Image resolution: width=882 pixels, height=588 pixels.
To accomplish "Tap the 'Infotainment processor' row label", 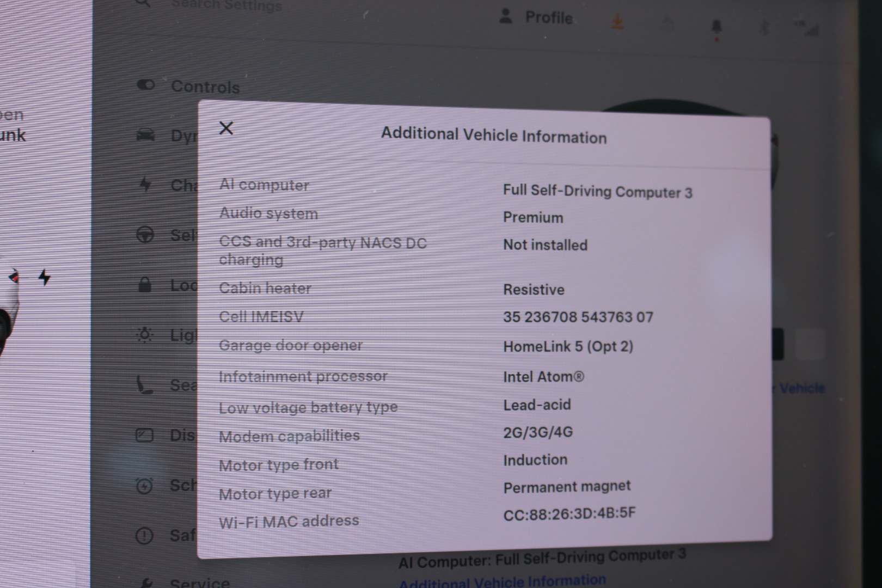I will [303, 376].
